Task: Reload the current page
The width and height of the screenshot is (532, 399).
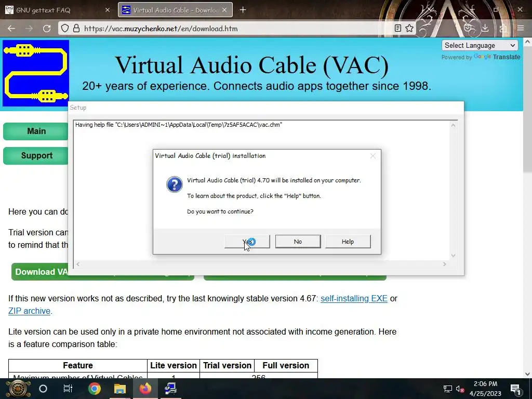Action: pos(47,29)
